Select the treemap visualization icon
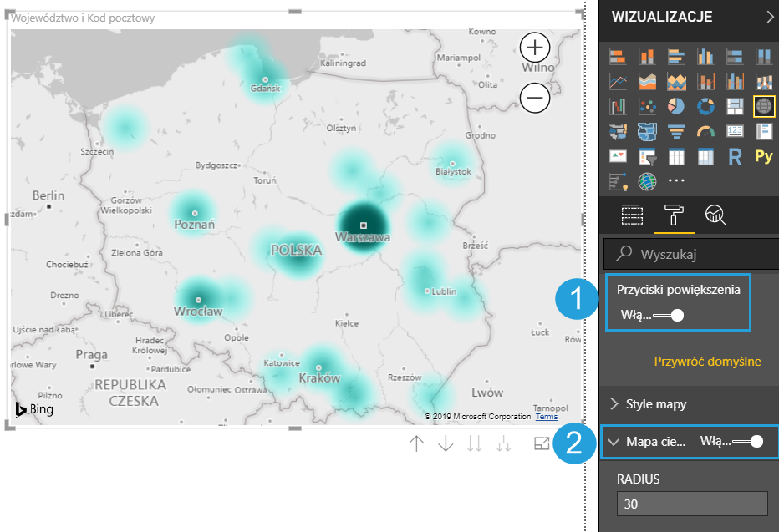Viewport: 779px width, 532px height. coord(735,106)
